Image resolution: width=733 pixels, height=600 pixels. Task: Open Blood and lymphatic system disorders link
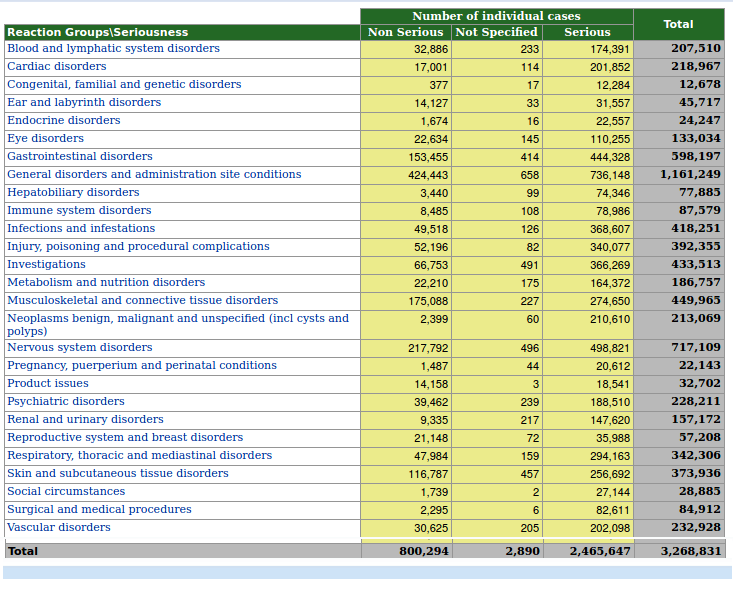pyautogui.click(x=113, y=49)
